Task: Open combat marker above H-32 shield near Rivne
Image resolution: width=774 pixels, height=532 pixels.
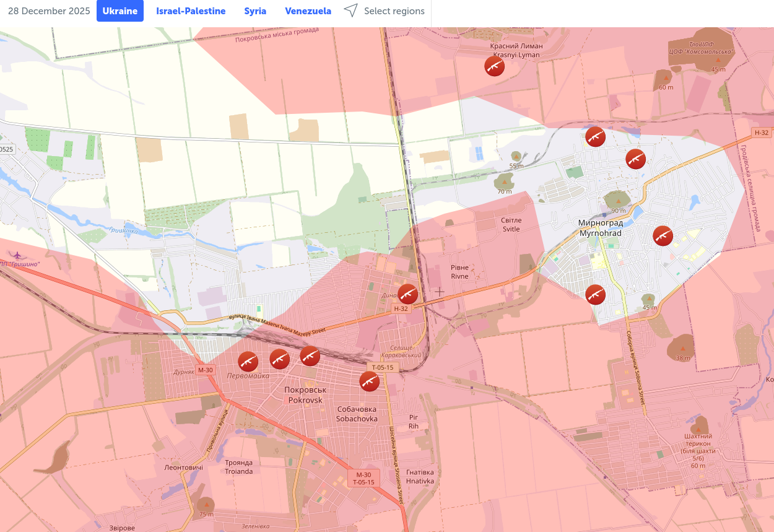Action: (407, 294)
